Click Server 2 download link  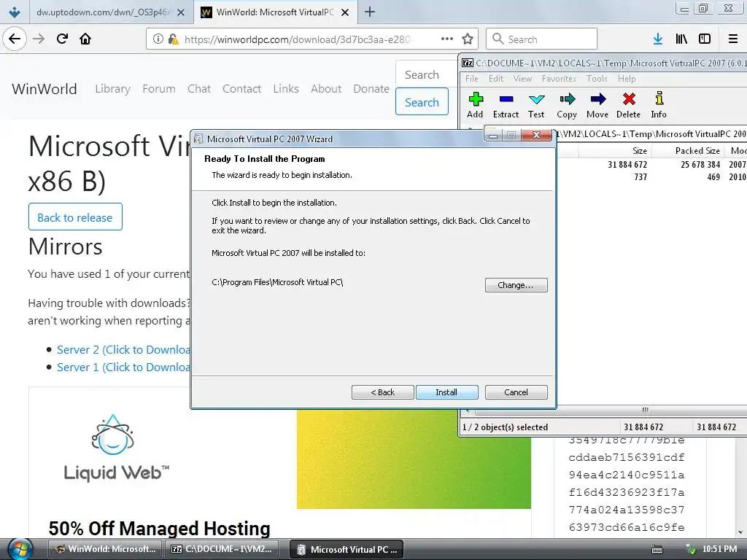click(x=123, y=349)
